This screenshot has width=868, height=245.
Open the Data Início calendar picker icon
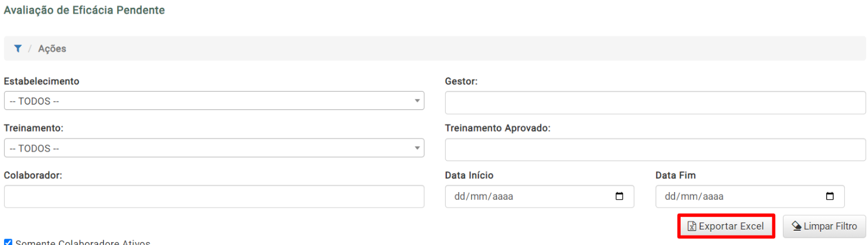(619, 196)
